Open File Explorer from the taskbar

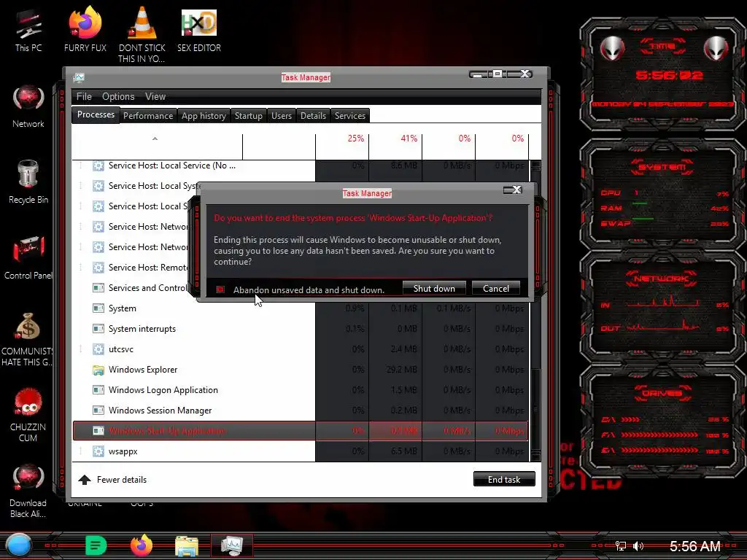[187, 546]
